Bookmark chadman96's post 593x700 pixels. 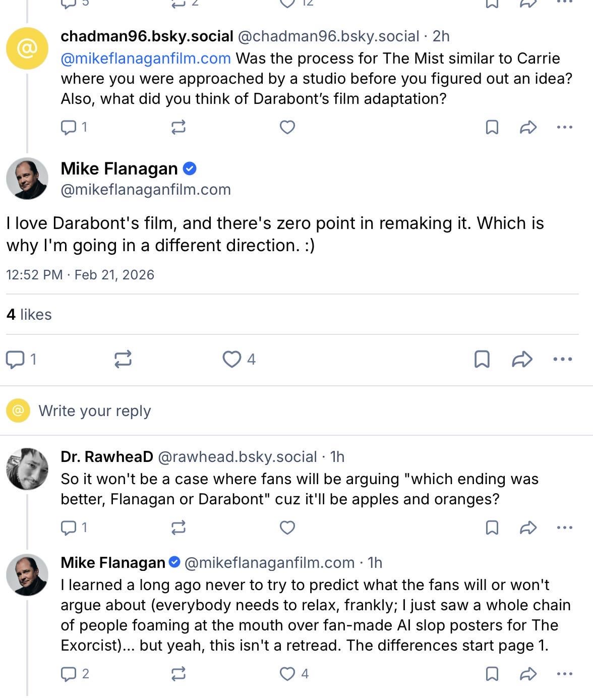pos(492,127)
